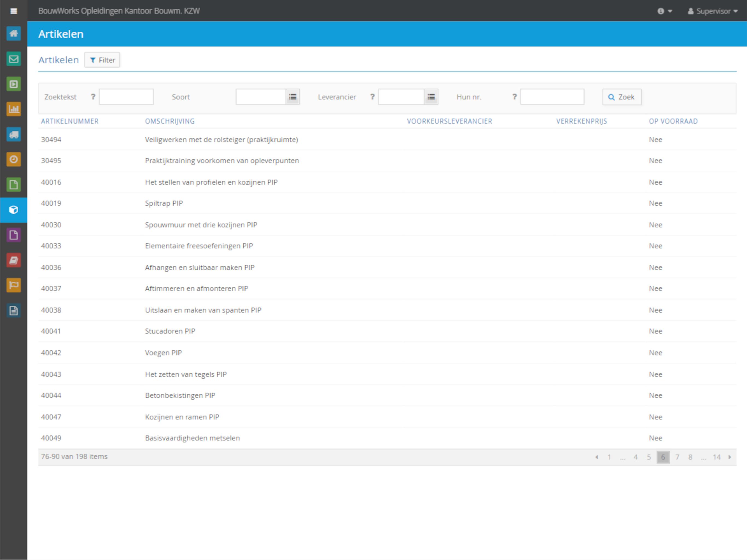Go to next page arrow in pagination

point(730,457)
